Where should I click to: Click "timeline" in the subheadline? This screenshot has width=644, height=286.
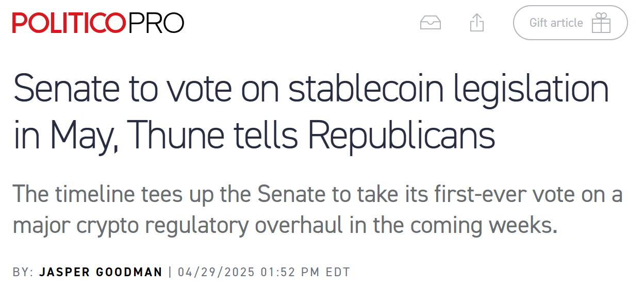click(x=89, y=194)
